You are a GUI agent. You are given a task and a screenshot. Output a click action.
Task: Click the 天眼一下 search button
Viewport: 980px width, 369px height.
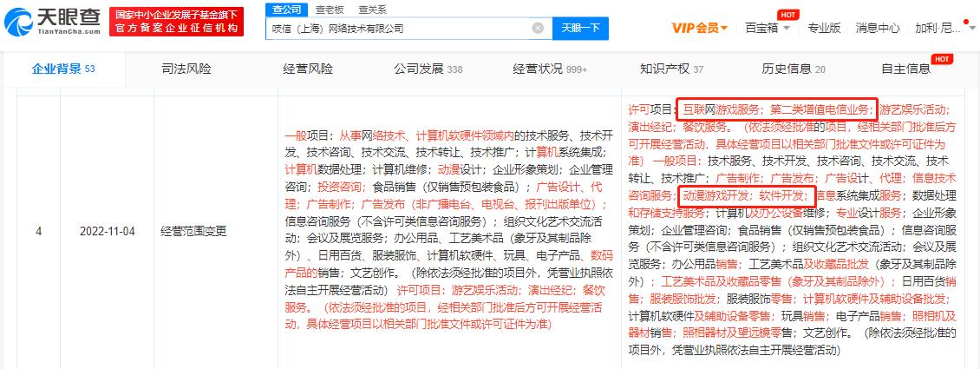580,28
